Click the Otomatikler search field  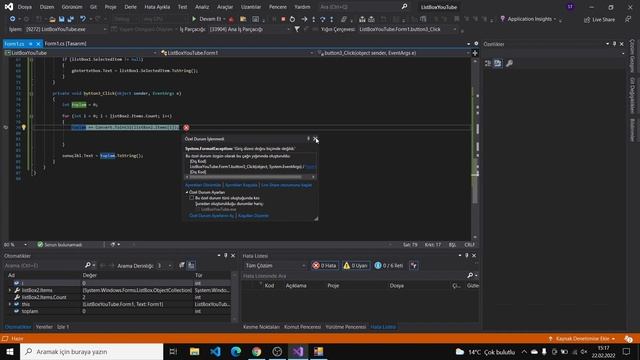click(44, 266)
